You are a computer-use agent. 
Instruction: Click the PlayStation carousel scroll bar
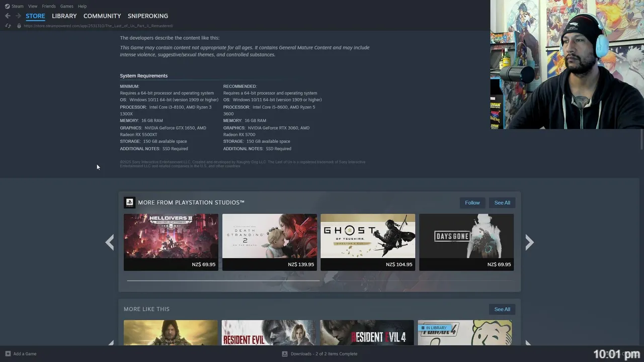[223, 281]
